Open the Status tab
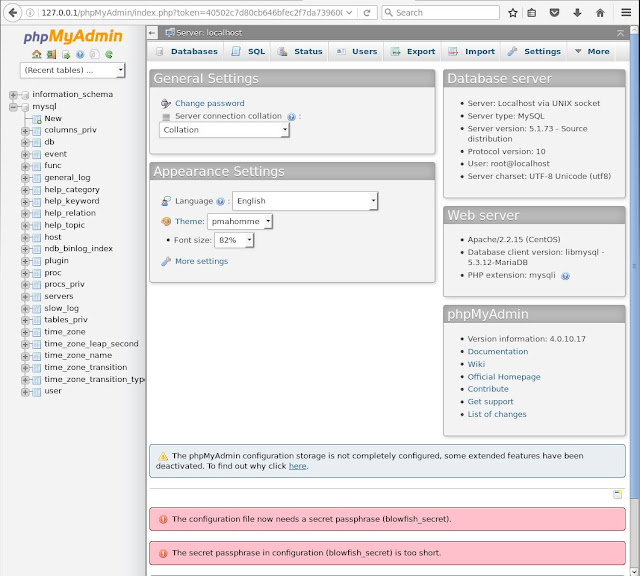 300,51
